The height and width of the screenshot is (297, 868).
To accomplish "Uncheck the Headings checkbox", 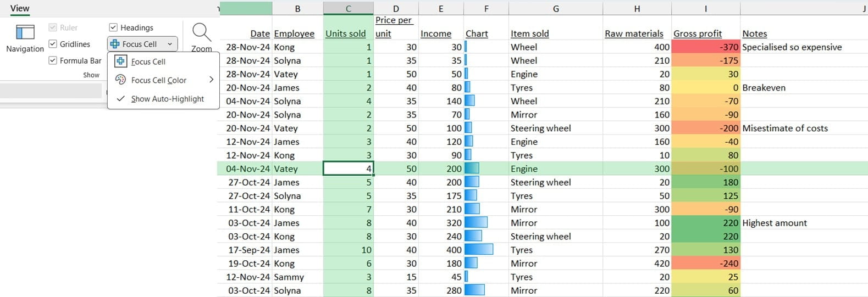I will pyautogui.click(x=113, y=27).
